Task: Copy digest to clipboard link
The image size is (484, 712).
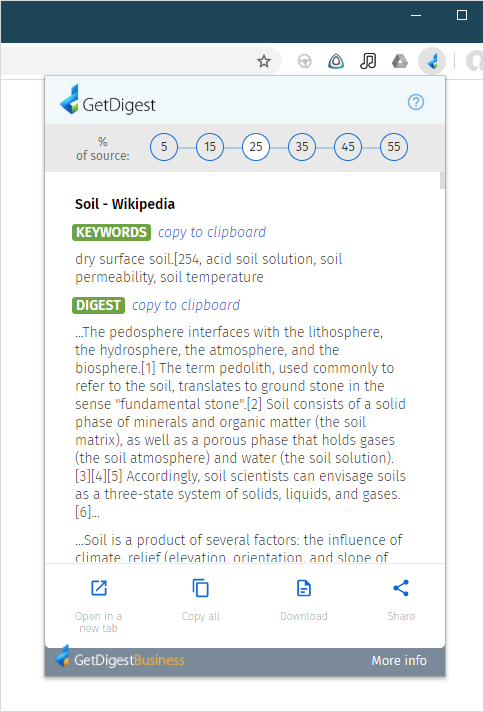Action: coord(186,305)
